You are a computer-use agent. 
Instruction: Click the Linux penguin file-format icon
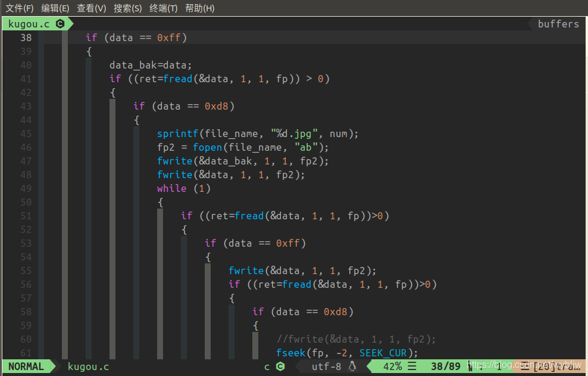352,366
